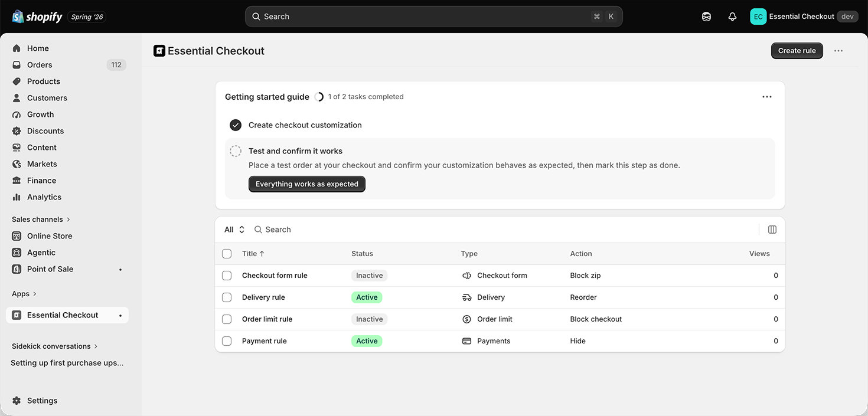The image size is (868, 416).
Task: Click the 'Block zip' action cell
Action: click(x=585, y=276)
